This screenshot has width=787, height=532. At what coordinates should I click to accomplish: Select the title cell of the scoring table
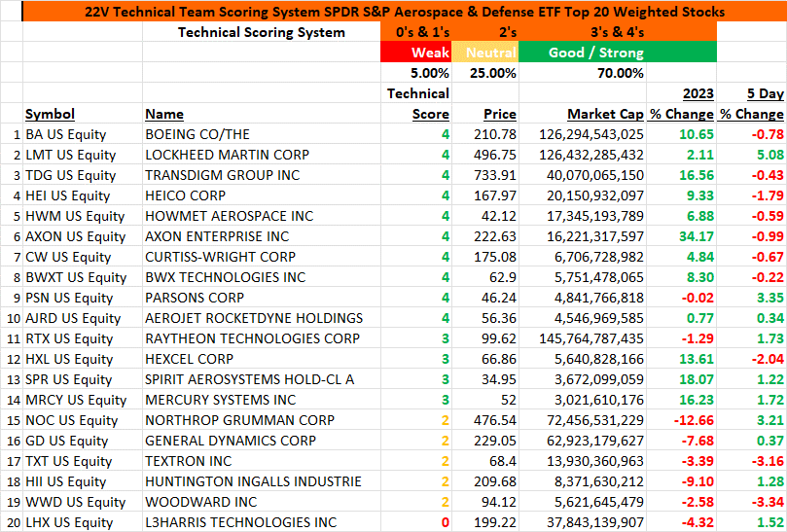tap(405, 11)
